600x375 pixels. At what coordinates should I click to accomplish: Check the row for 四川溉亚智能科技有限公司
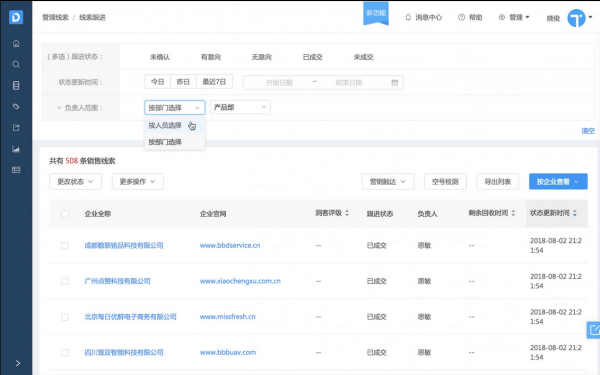pyautogui.click(x=65, y=352)
